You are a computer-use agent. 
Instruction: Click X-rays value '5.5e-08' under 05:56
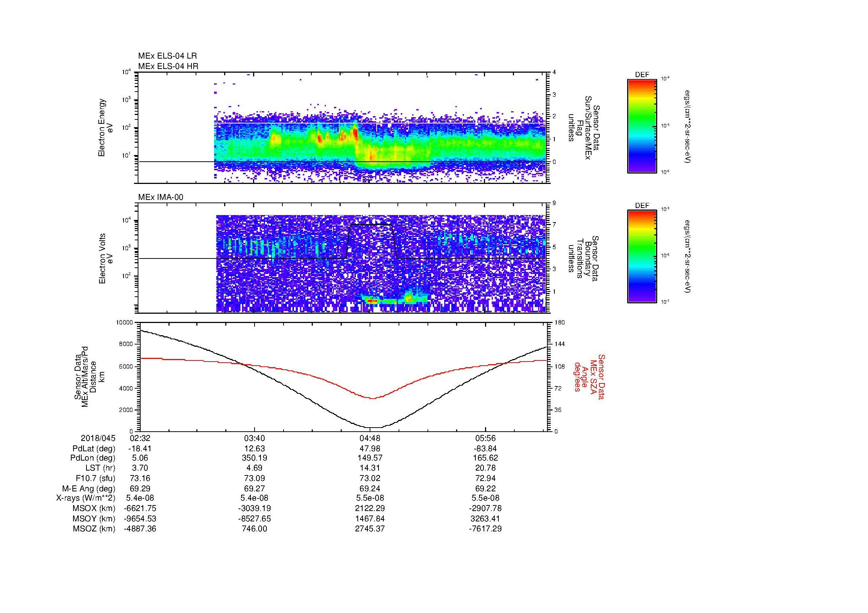pyautogui.click(x=485, y=498)
